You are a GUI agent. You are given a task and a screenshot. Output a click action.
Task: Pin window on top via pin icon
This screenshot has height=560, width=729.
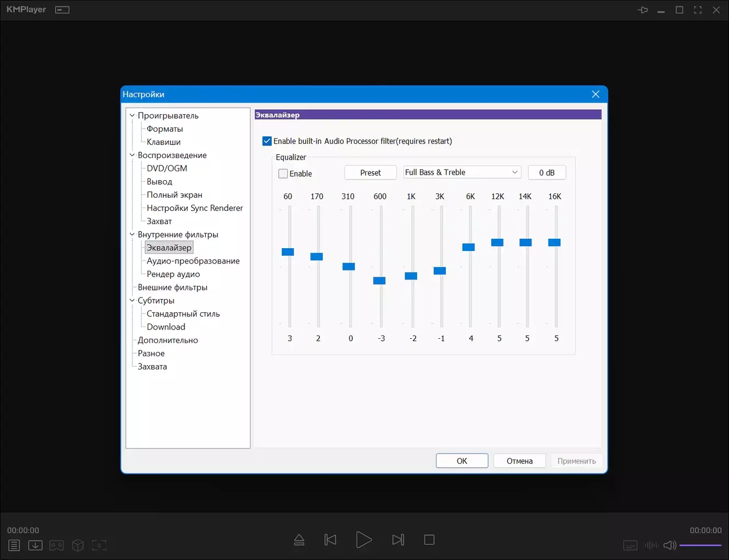coord(643,10)
